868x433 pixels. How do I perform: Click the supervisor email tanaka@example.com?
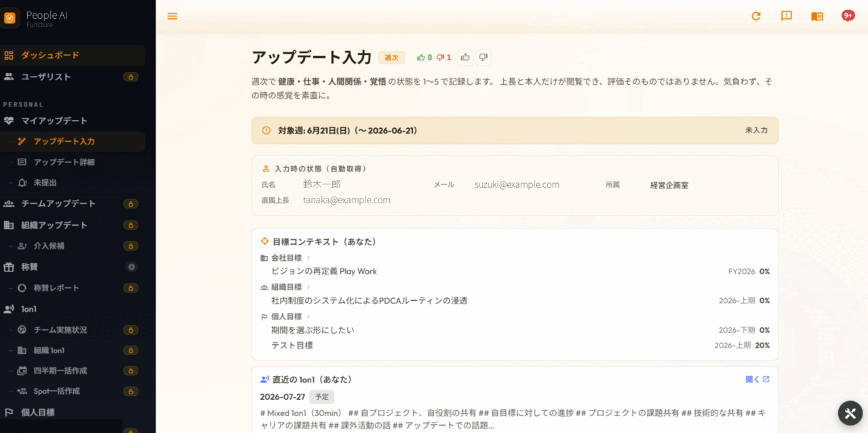pyautogui.click(x=347, y=200)
